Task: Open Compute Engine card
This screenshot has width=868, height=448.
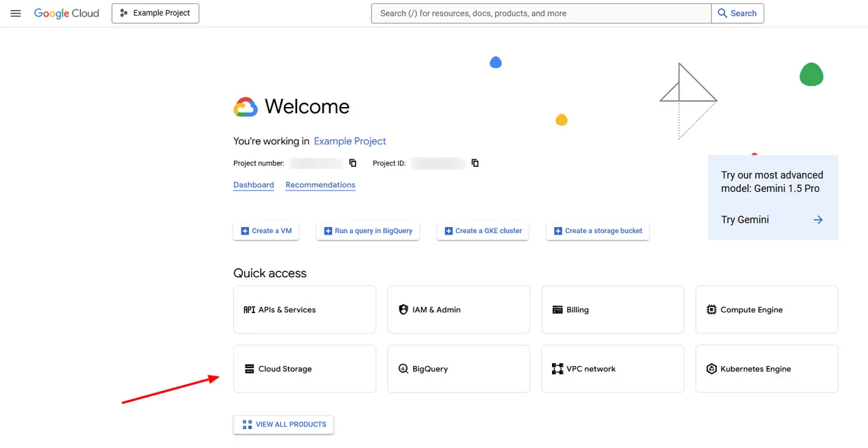Action: tap(767, 310)
